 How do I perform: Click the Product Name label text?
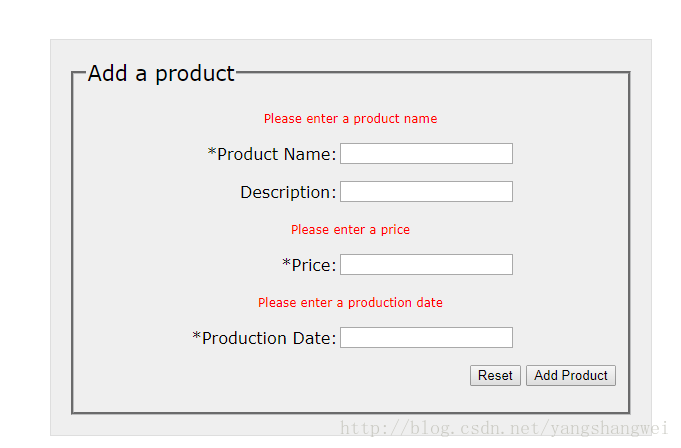pyautogui.click(x=273, y=154)
